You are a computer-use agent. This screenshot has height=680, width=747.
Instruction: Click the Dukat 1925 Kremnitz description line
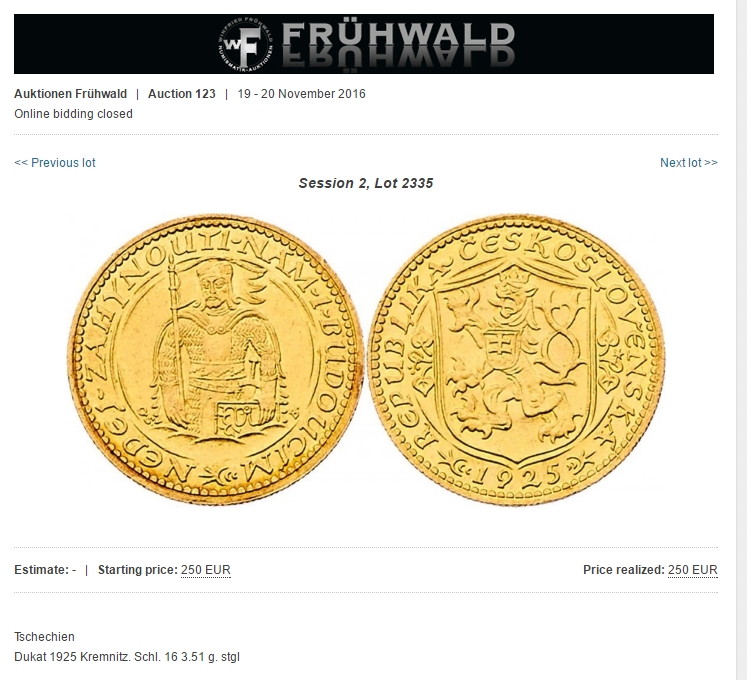tap(127, 657)
